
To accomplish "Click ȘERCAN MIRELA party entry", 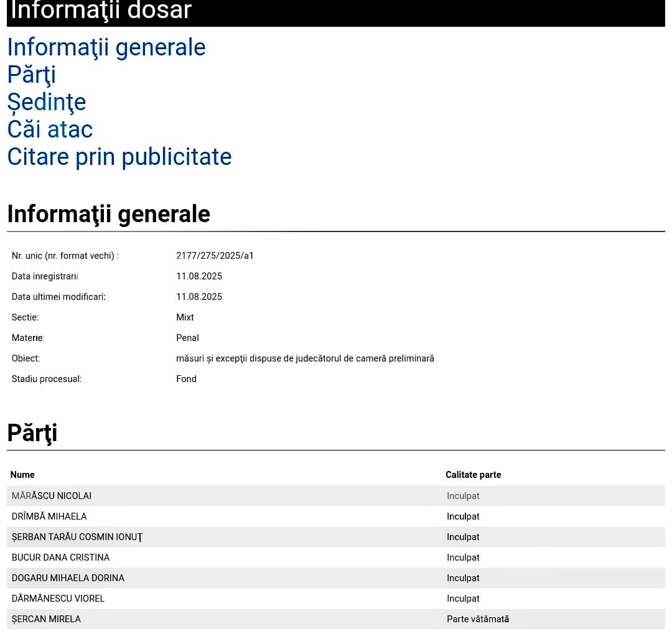I will click(46, 619).
